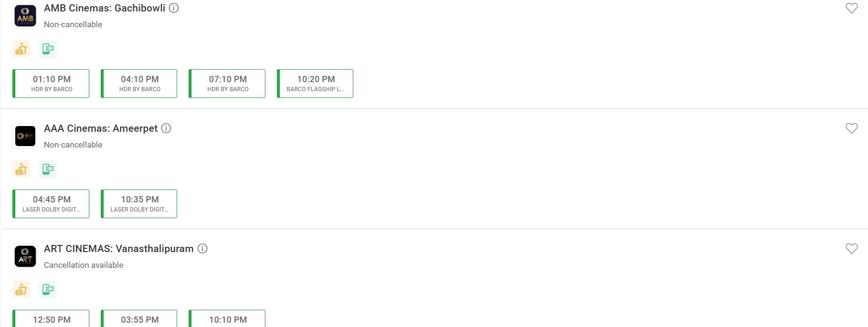Open info icon beside ART CINEMAS: Vanasthalipuram
868x327 pixels.
202,249
